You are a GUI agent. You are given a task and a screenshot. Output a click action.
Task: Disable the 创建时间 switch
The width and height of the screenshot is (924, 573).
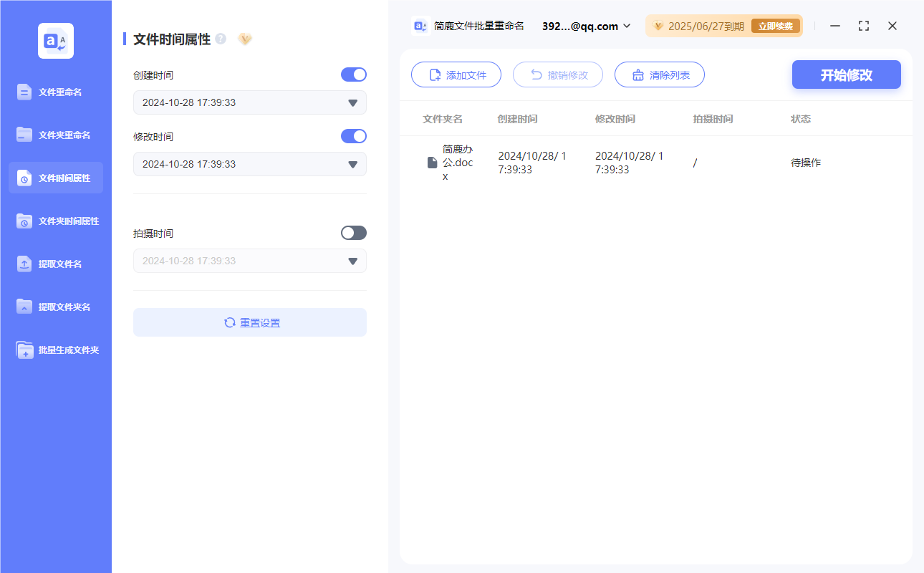click(x=353, y=74)
